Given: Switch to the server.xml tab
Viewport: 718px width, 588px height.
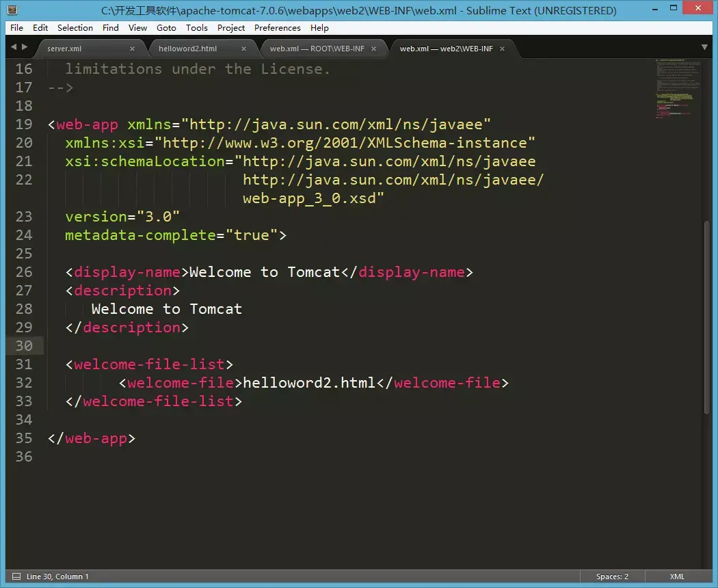Looking at the screenshot, I should [64, 49].
